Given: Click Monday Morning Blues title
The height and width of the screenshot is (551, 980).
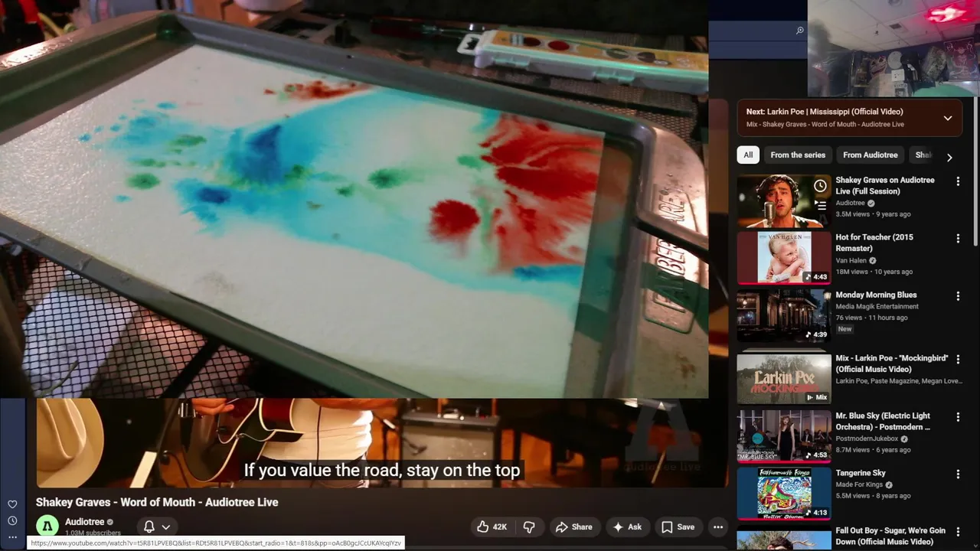Looking at the screenshot, I should pos(876,295).
